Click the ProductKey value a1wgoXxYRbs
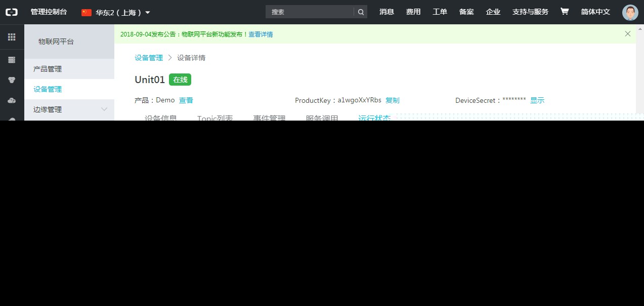644x306 pixels. pyautogui.click(x=360, y=100)
